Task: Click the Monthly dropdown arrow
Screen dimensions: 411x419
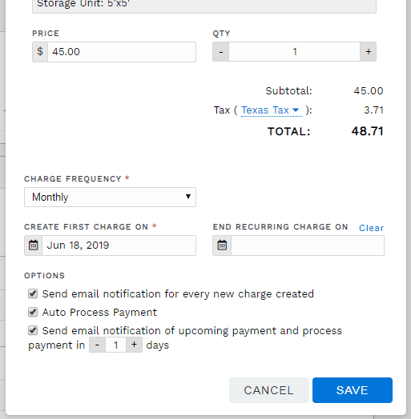Action: click(188, 196)
